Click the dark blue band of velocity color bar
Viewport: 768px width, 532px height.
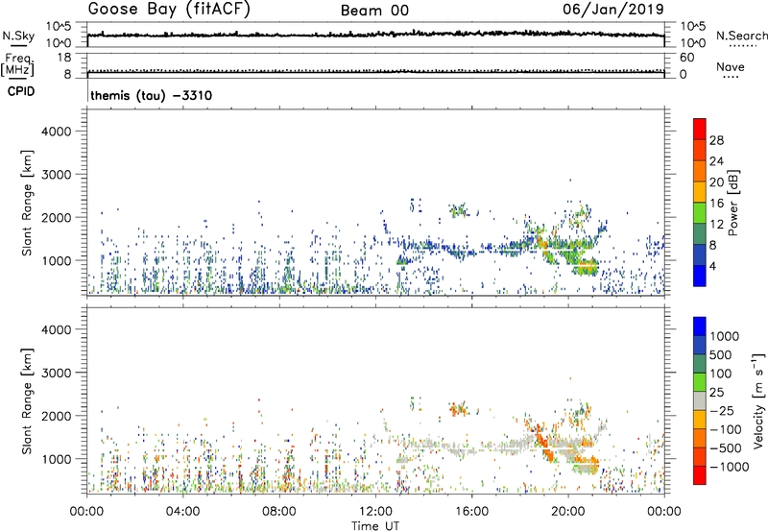click(x=700, y=346)
